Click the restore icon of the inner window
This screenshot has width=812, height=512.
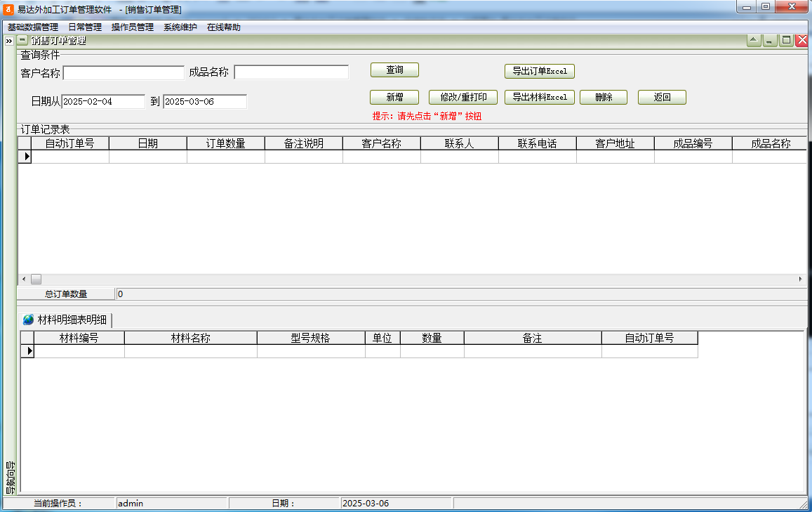tap(785, 40)
